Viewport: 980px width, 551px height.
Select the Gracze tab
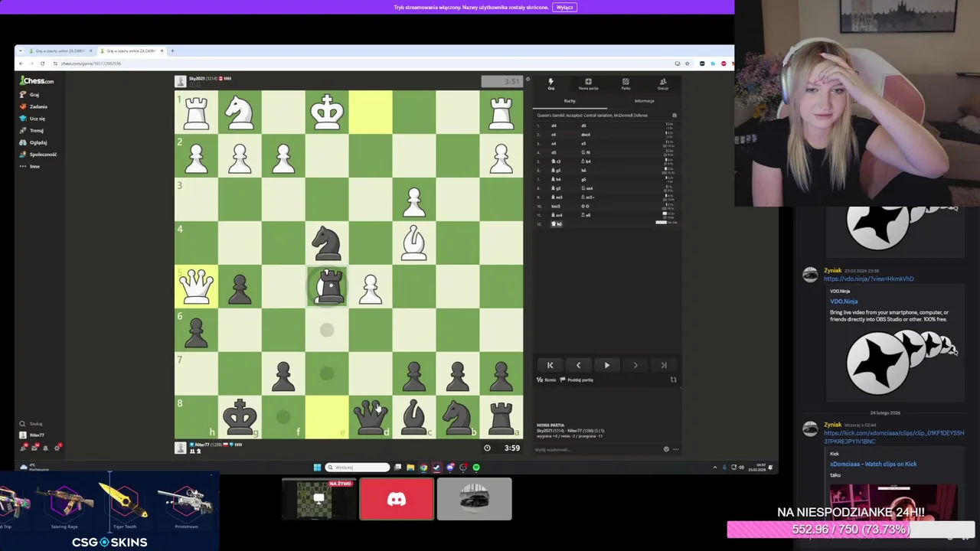click(x=663, y=84)
